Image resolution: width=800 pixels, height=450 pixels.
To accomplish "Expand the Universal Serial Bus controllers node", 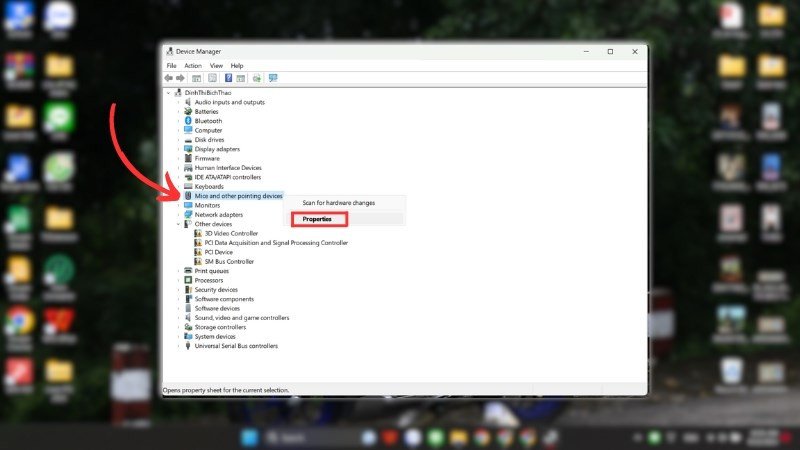I will coord(179,346).
